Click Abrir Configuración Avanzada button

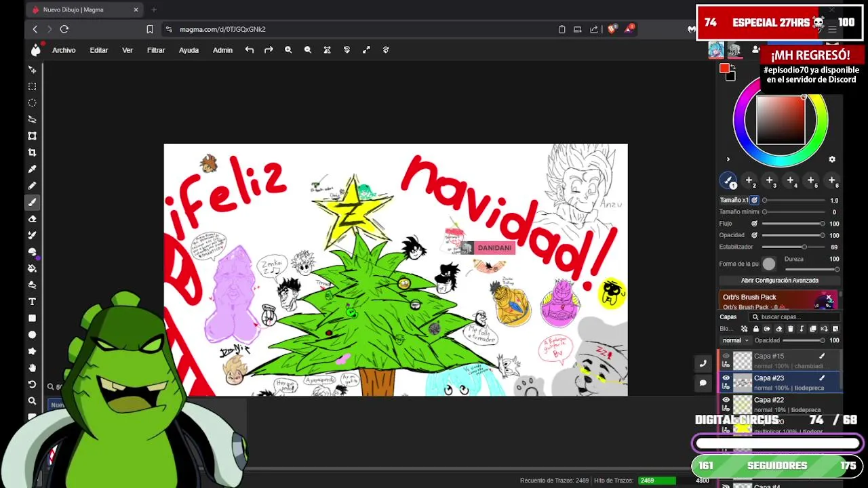(x=779, y=281)
